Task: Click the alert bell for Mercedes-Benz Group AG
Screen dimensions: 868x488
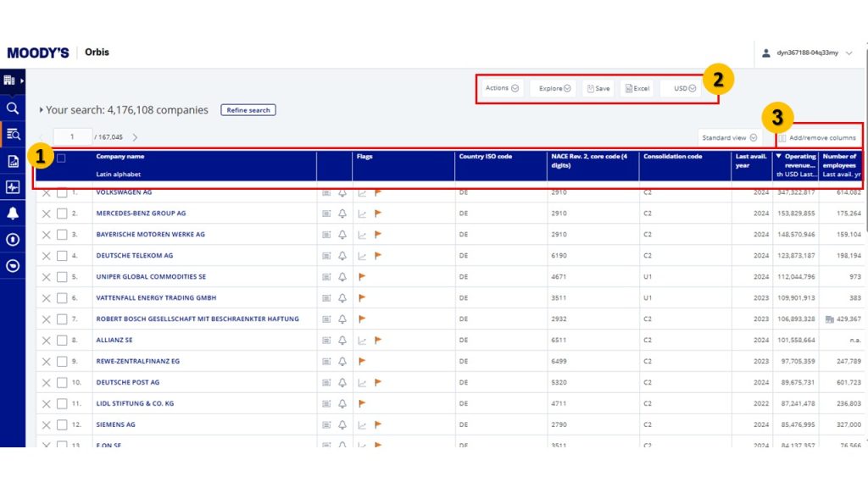Action: point(342,213)
